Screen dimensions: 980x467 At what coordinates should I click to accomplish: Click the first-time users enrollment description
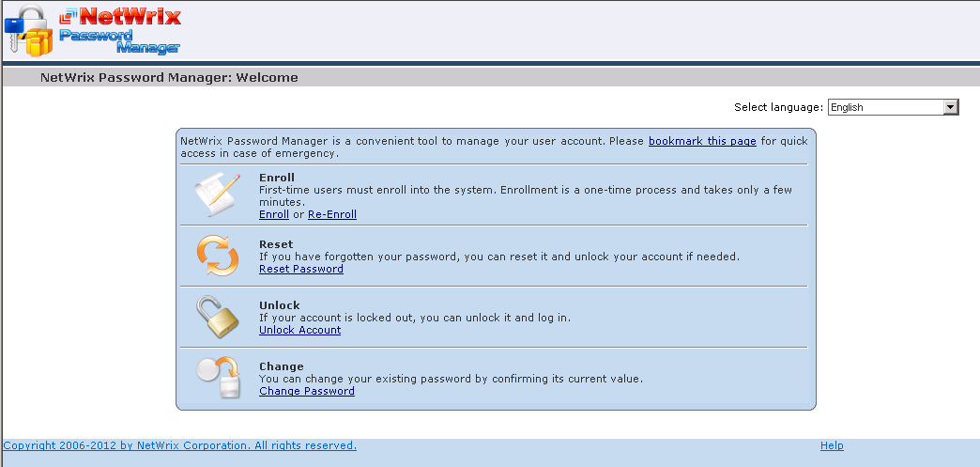pyautogui.click(x=526, y=195)
